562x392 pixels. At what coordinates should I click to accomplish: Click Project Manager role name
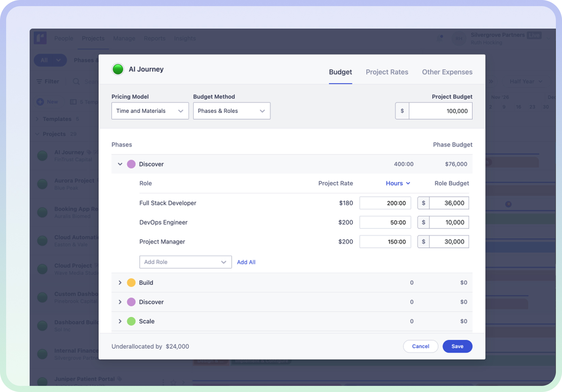(x=162, y=242)
